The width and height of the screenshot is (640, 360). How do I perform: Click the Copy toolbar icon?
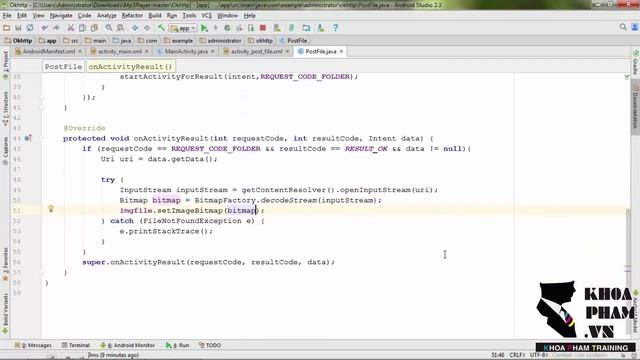82,28
